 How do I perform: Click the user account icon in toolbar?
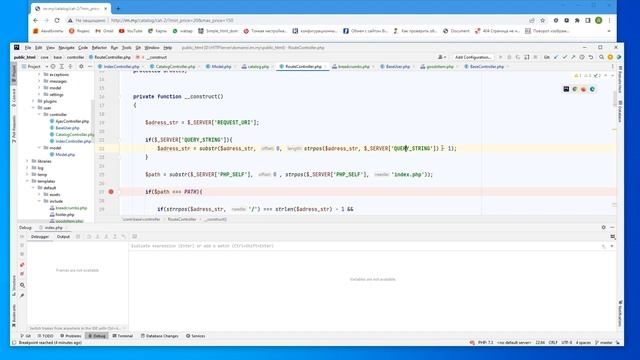(x=442, y=57)
